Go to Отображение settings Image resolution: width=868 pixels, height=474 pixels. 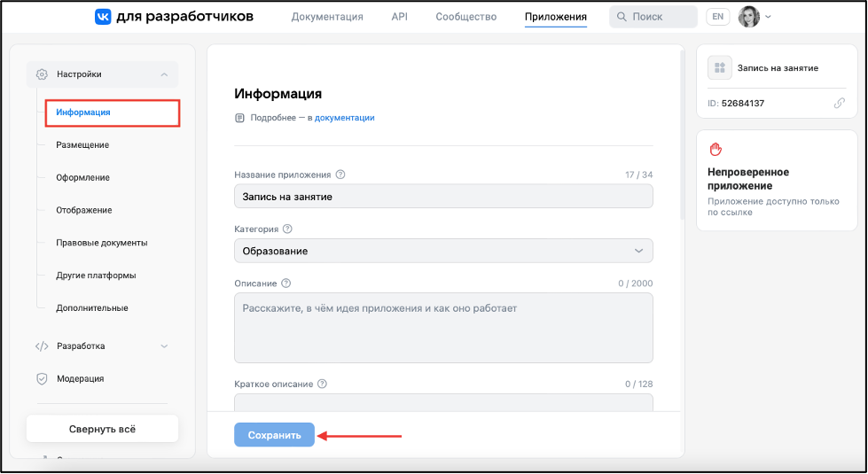83,210
